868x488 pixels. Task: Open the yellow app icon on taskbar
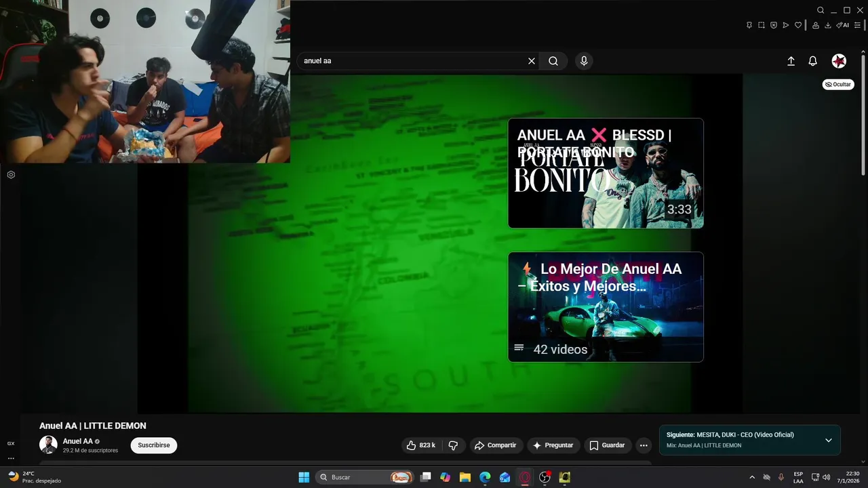point(565,477)
